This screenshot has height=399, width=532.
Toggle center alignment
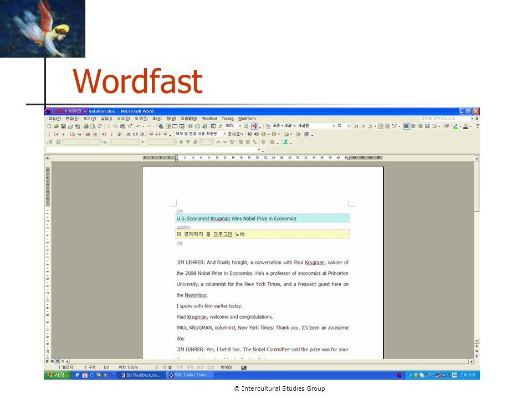point(413,126)
